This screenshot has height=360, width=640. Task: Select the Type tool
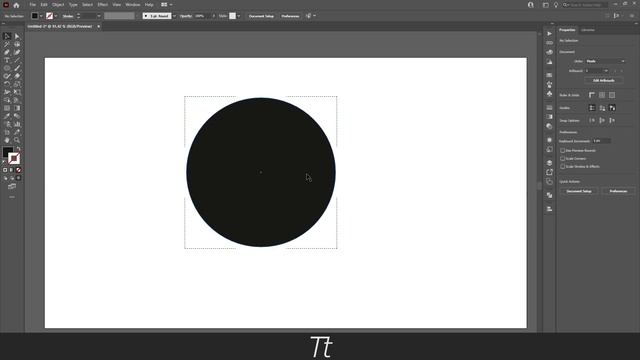[x=7, y=60]
